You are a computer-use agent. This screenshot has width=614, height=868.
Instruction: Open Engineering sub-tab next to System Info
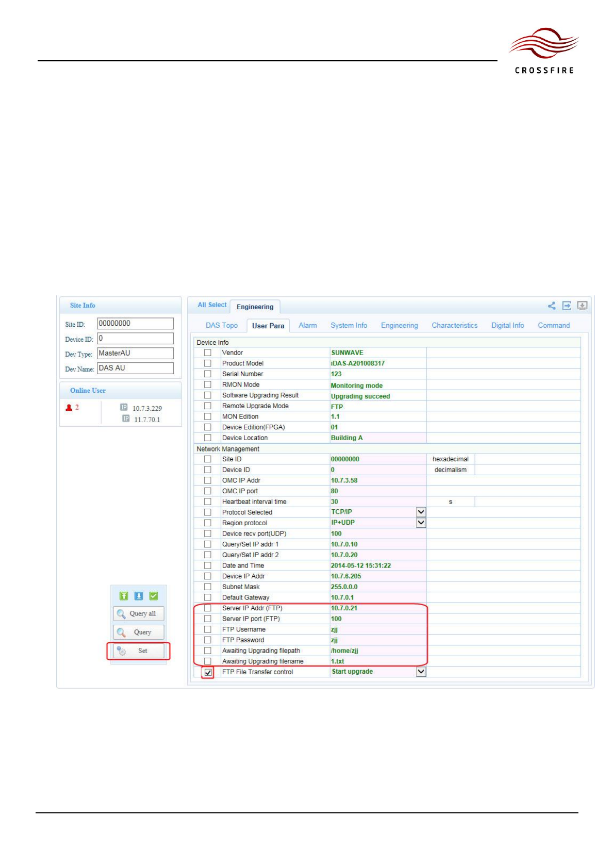[x=400, y=325]
